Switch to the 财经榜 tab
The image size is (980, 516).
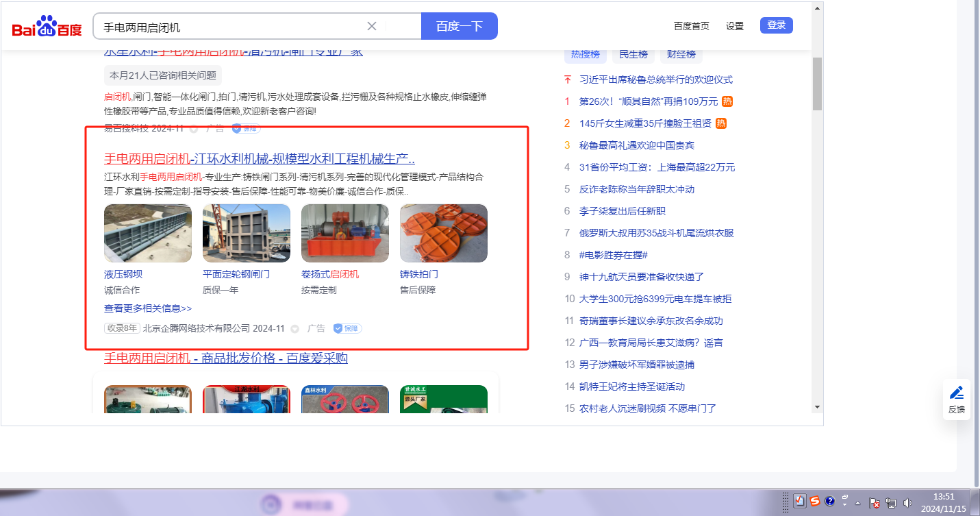681,54
